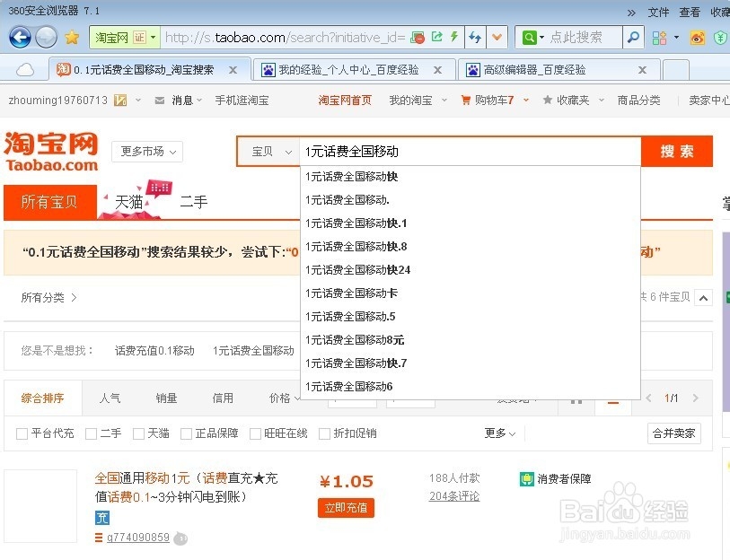The width and height of the screenshot is (730, 560).
Task: Click the Taobao search input field
Action: click(x=471, y=152)
